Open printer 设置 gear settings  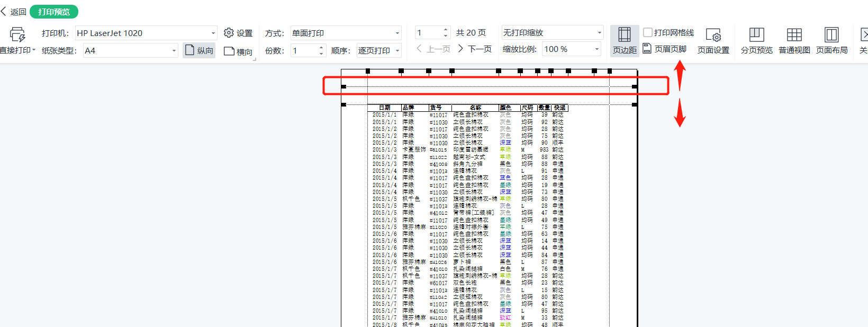pos(238,33)
